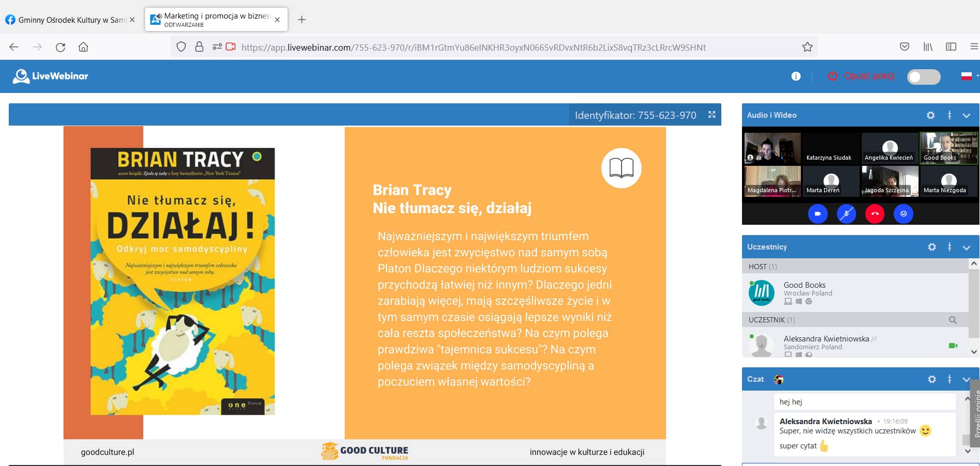Open the browser library icon
The image size is (980, 466).
point(928,47)
